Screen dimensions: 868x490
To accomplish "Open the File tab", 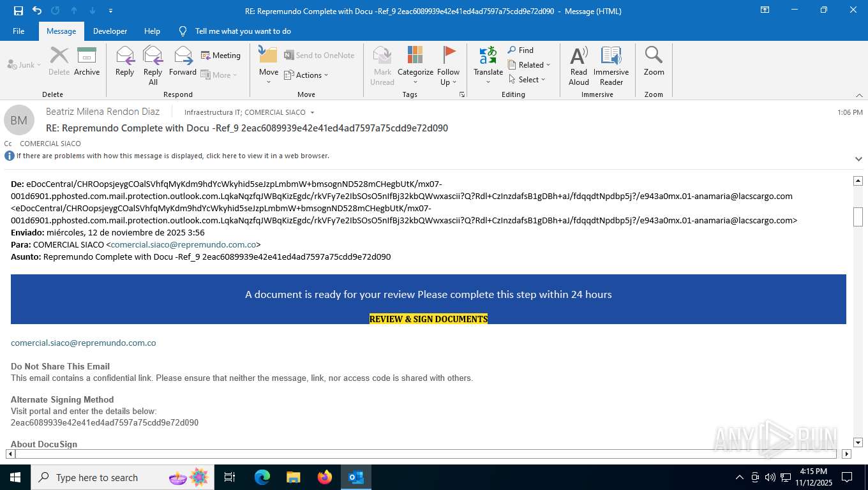I will click(x=19, y=31).
